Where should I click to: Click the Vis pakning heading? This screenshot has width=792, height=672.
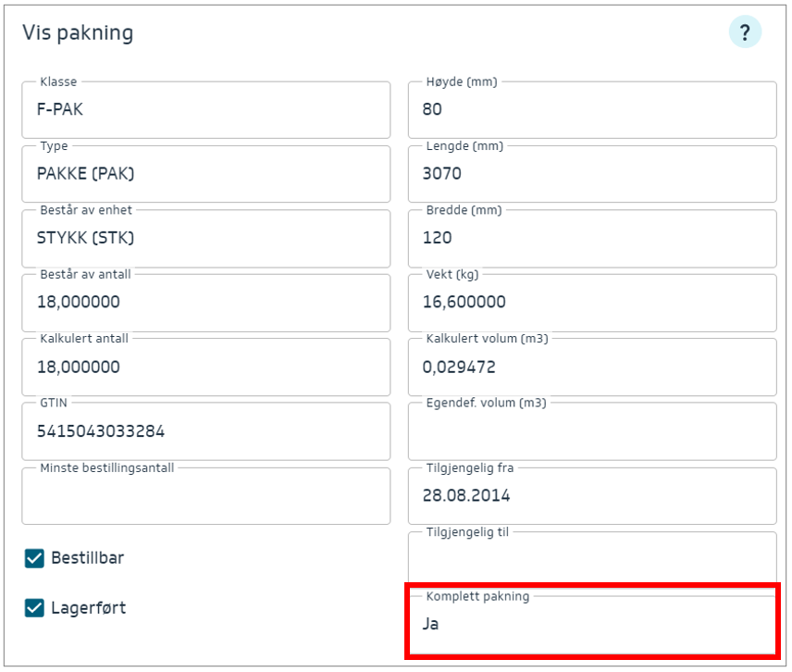coord(78,33)
